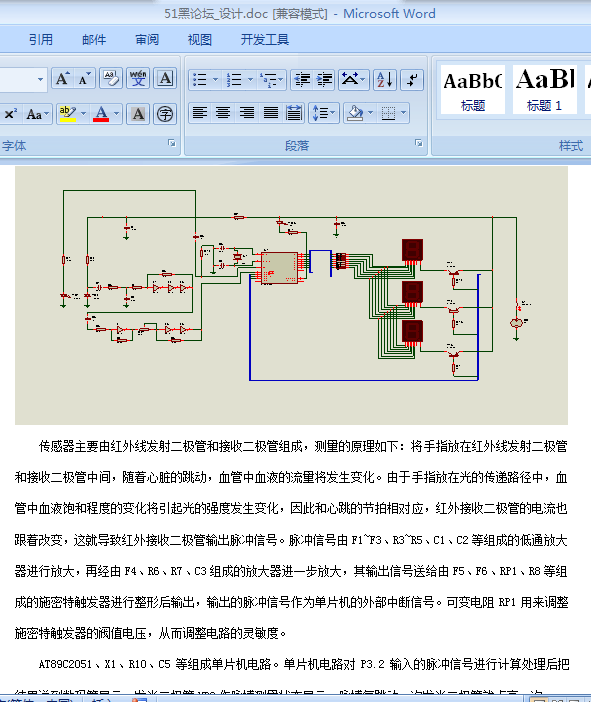The height and width of the screenshot is (702, 591).
Task: Align text left
Action: coord(200,113)
